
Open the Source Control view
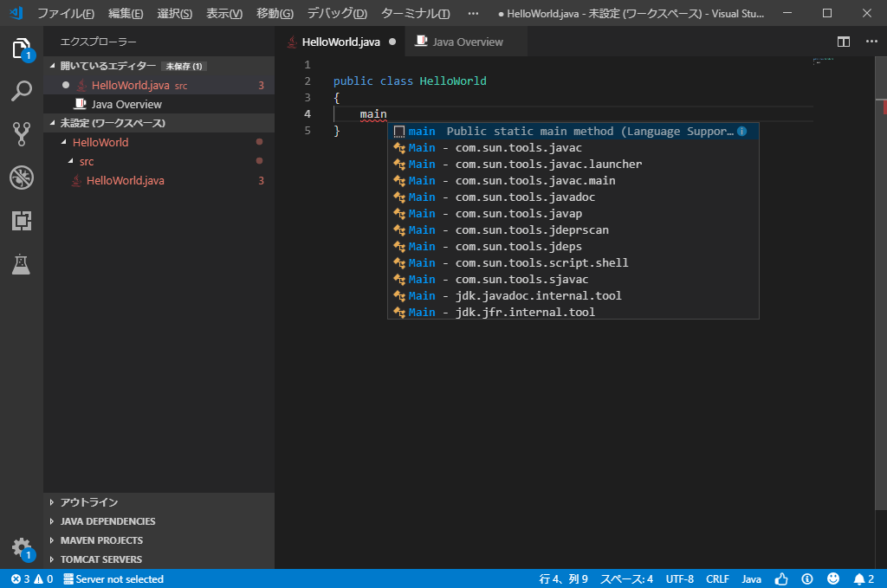click(22, 132)
